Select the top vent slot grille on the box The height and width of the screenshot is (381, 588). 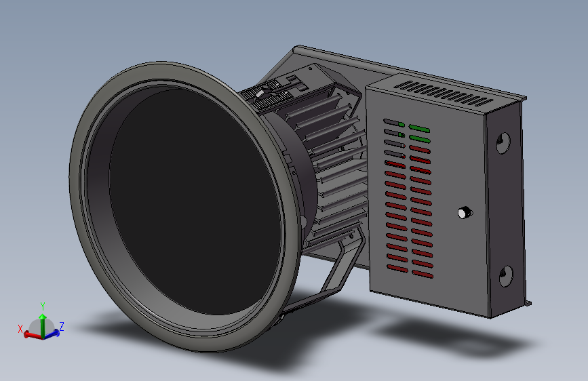[x=444, y=93]
